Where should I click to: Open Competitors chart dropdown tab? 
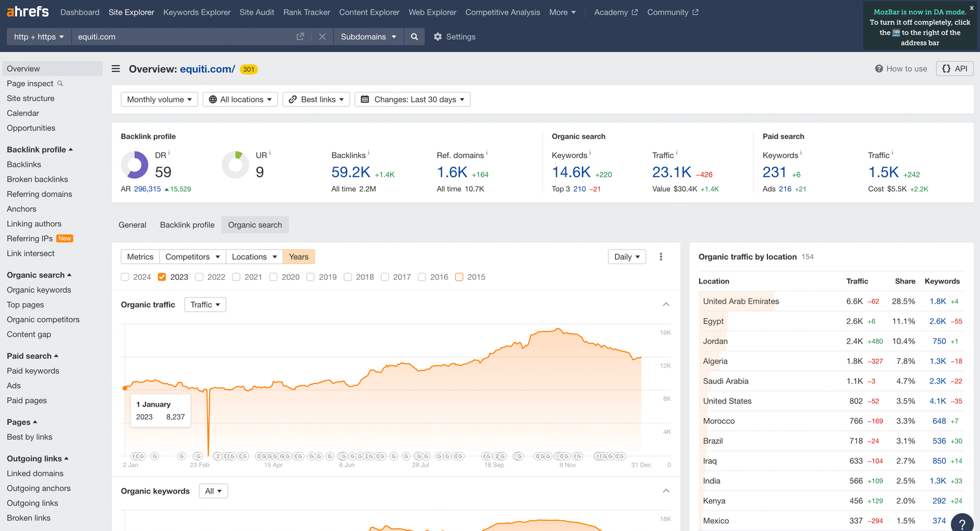(x=192, y=257)
